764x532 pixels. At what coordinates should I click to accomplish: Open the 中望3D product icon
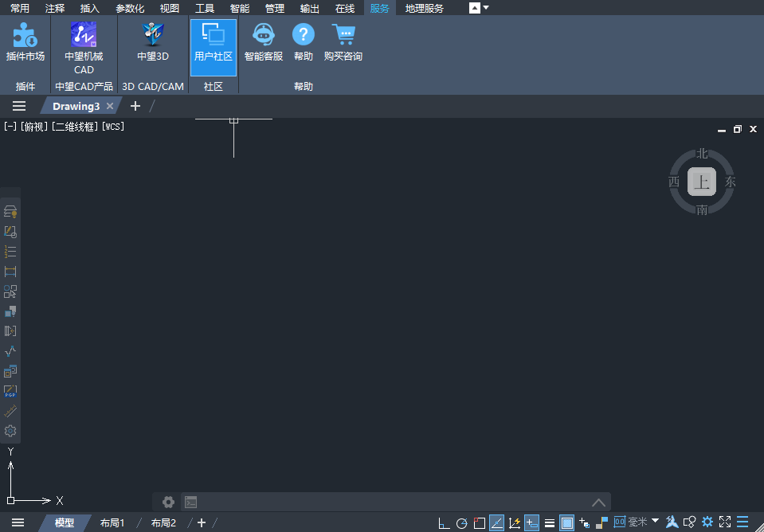pyautogui.click(x=153, y=43)
